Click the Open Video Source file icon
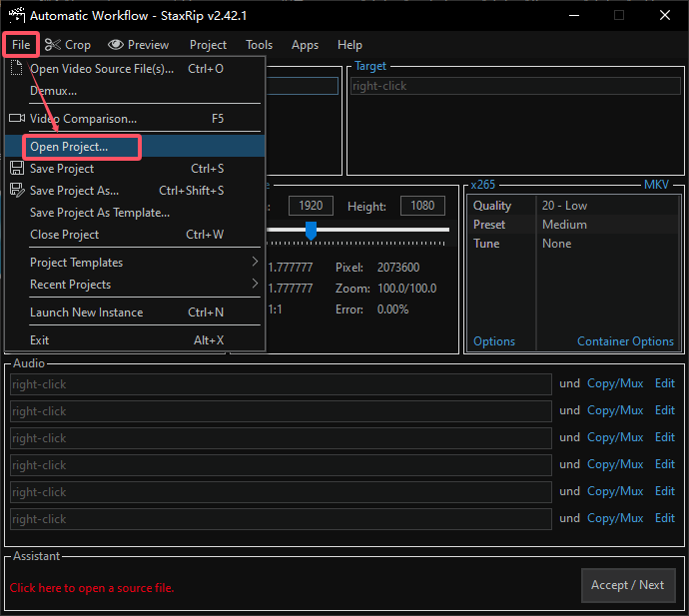The height and width of the screenshot is (616, 689). click(16, 69)
